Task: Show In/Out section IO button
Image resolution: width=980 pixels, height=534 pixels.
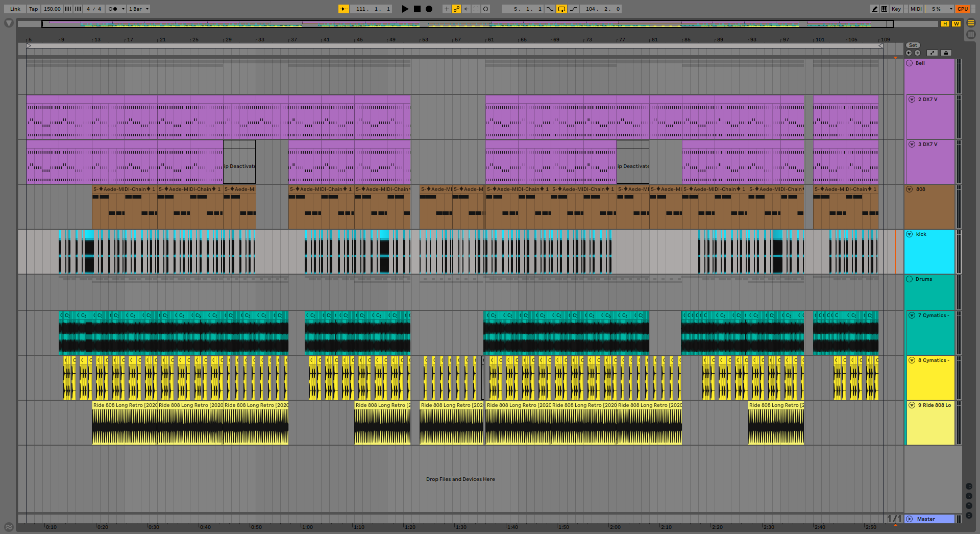Action: pos(969,487)
